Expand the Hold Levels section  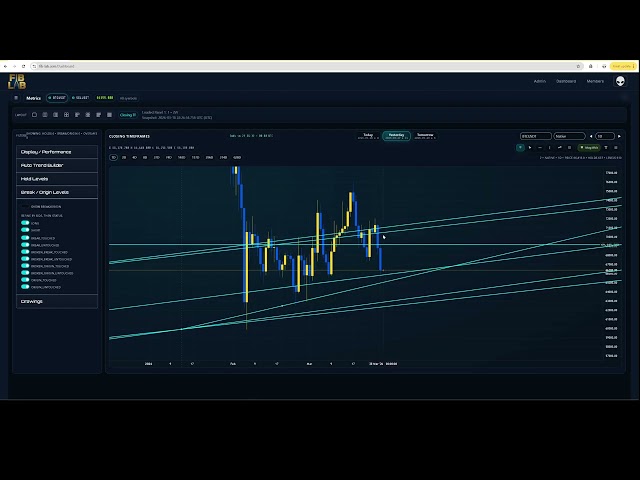[57, 179]
